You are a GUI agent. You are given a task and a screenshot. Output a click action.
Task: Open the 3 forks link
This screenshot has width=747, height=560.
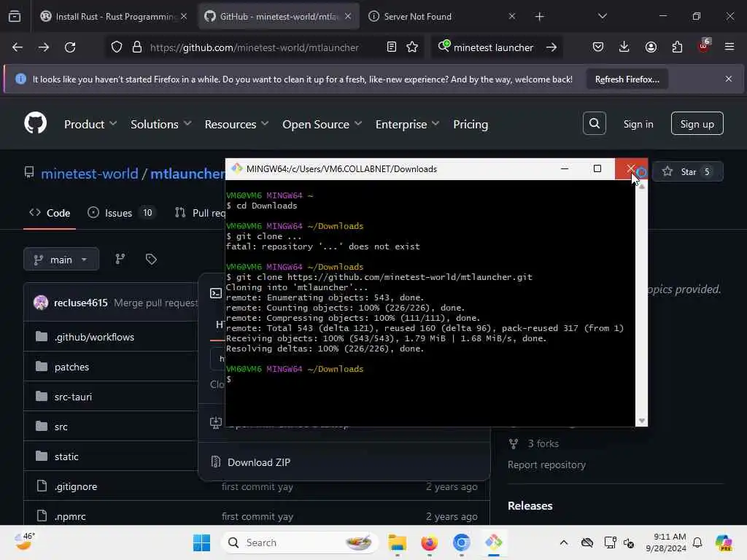(543, 444)
